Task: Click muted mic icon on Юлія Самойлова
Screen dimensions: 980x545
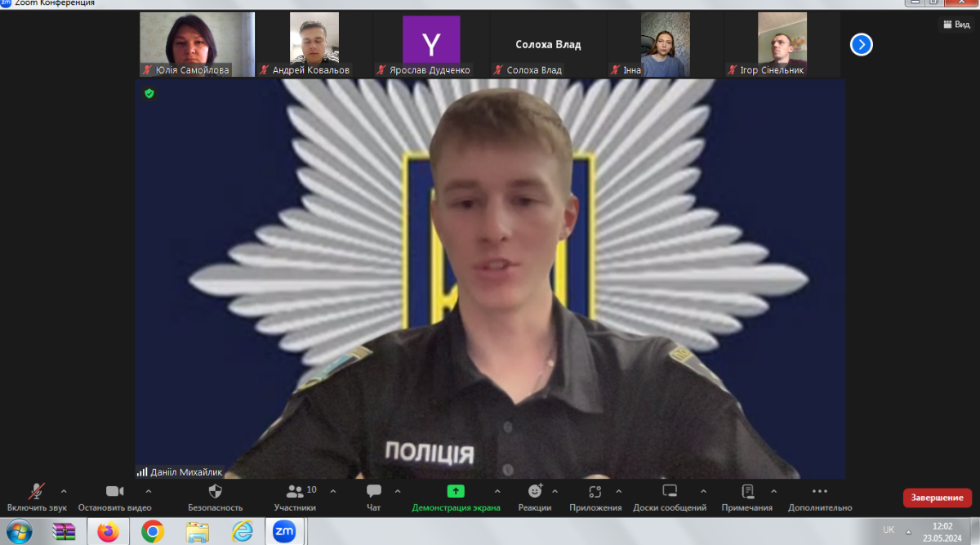Action: point(148,70)
